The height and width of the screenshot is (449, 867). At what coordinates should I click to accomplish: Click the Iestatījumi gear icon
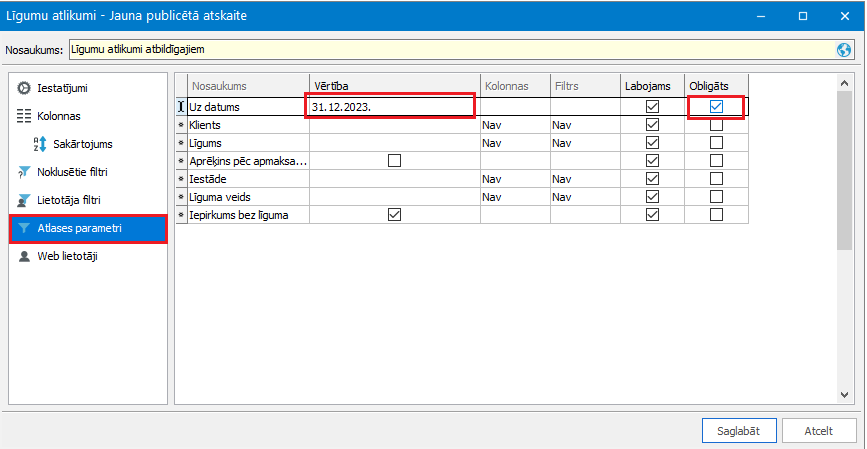[x=24, y=88]
